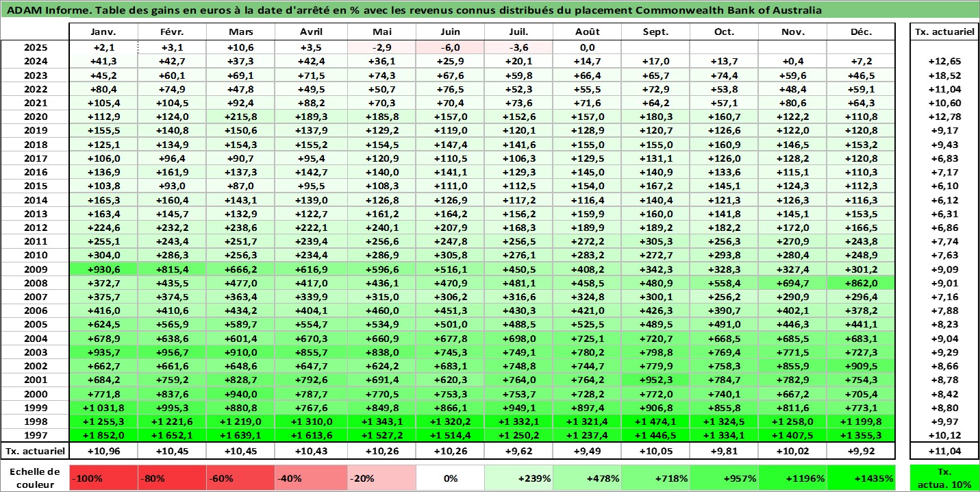Click the Echelle de couleur label

coord(35,478)
